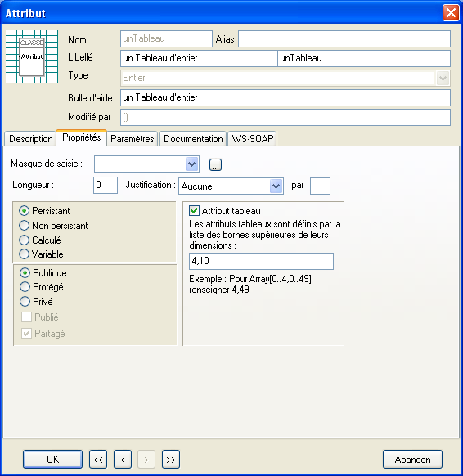Jump to the last attribute with >> button
Viewport: 463px width, 476px height.
click(171, 460)
